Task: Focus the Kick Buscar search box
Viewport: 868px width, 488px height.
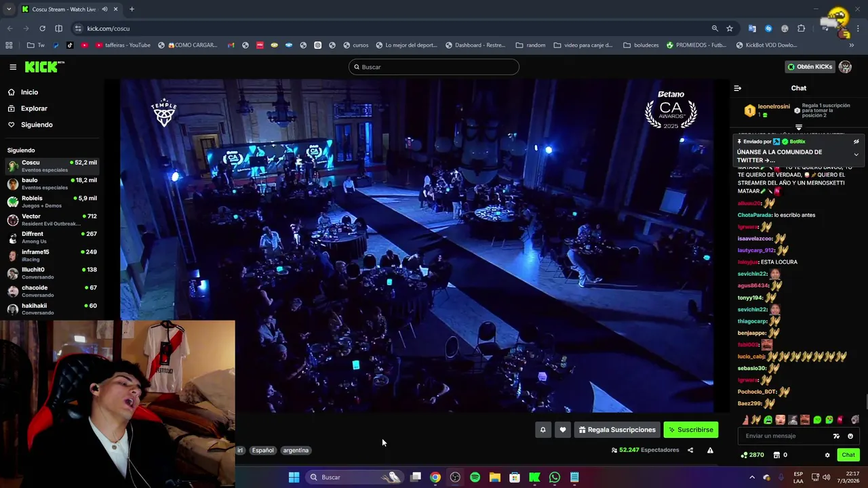Action: coord(434,66)
